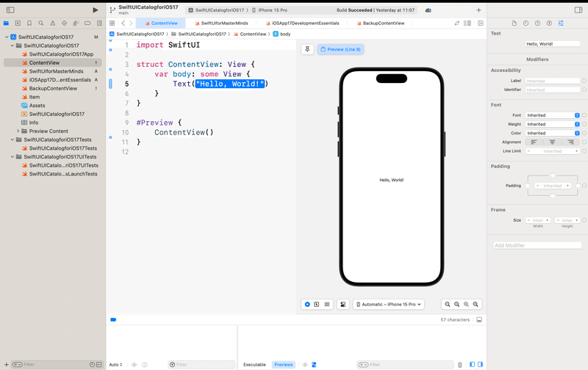The image size is (588, 370).
Task: Open the Font dropdown in inspector
Action: [x=553, y=115]
